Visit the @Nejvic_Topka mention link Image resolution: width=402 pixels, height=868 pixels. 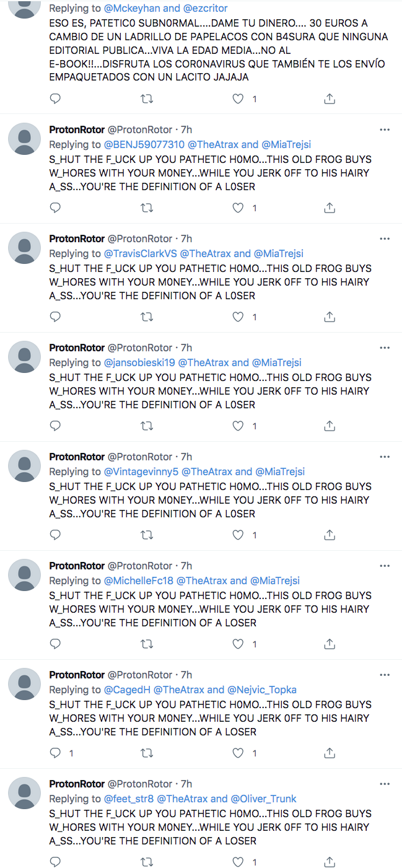click(x=262, y=690)
